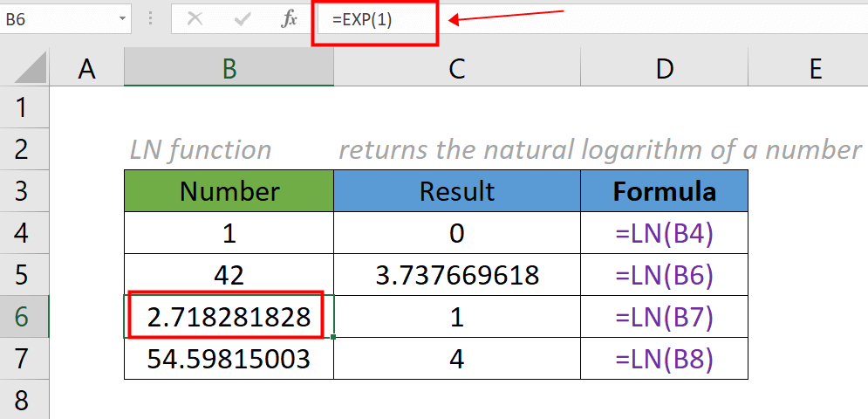
Task: Click the green Number header cell
Action: (229, 191)
